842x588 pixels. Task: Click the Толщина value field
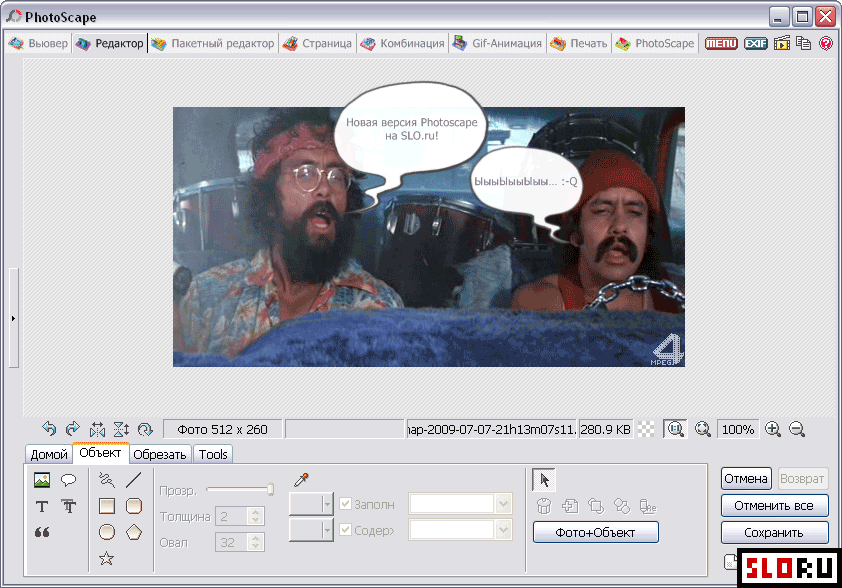[x=231, y=516]
